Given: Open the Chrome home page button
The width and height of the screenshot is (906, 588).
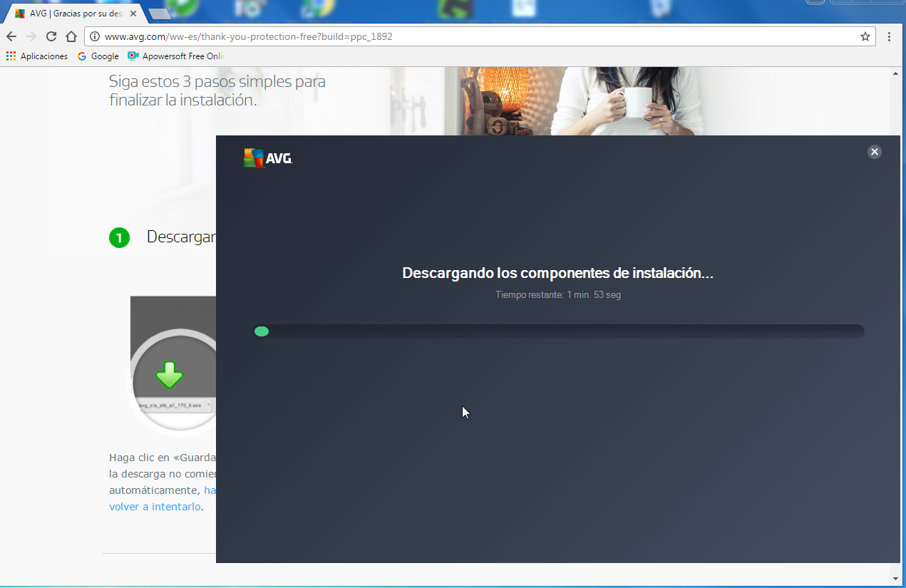Looking at the screenshot, I should click(71, 36).
